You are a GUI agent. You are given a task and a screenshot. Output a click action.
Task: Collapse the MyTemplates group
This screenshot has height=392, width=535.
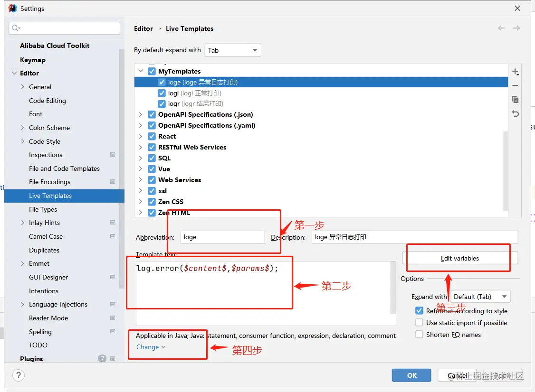click(141, 71)
